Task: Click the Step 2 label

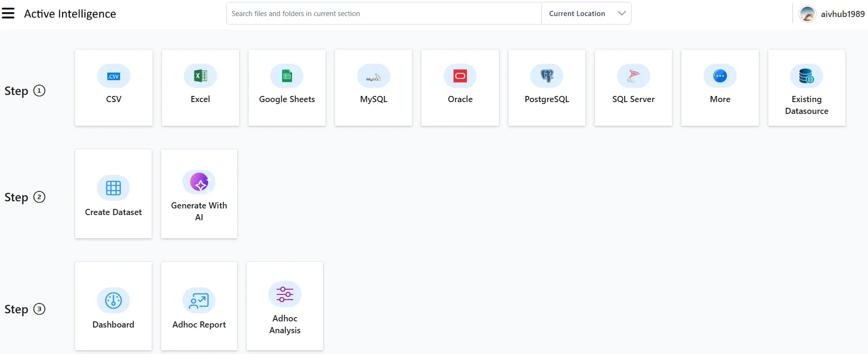Action: tap(25, 197)
